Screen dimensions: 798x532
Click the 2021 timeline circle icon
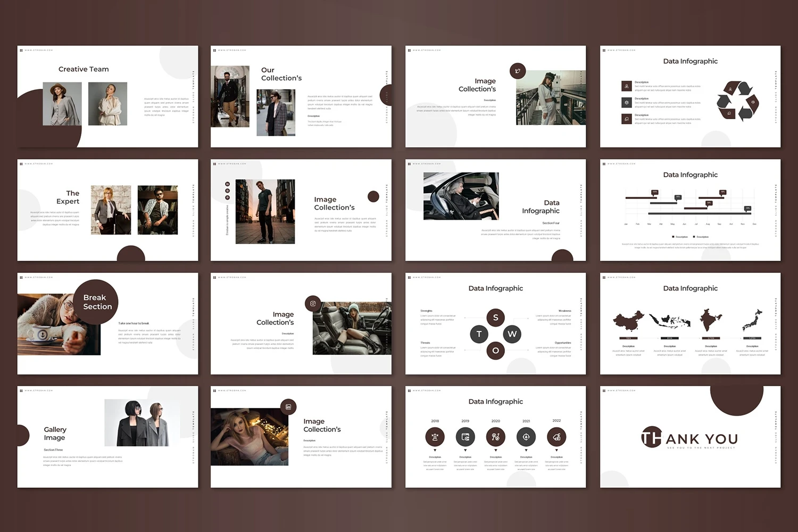[x=526, y=437]
